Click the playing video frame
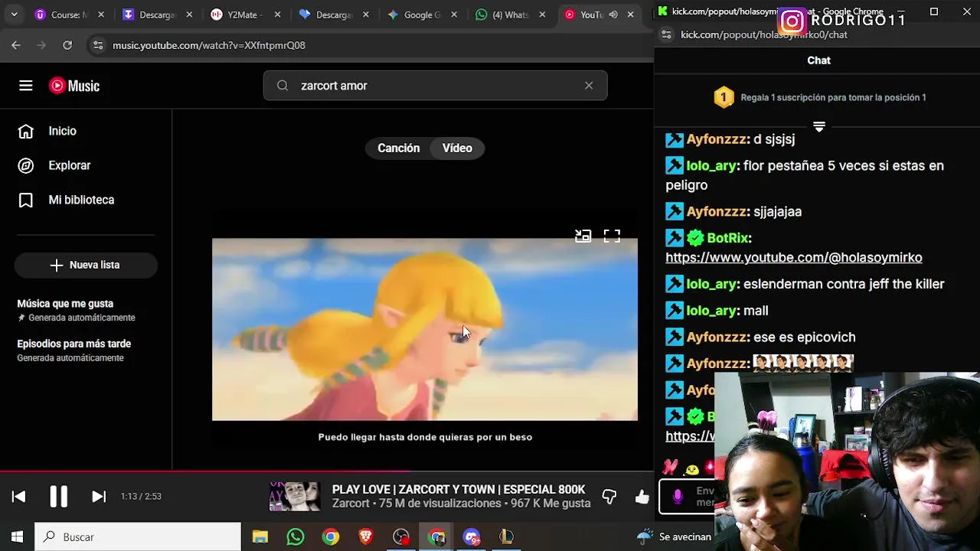Screen dimensions: 980x551 coord(425,329)
